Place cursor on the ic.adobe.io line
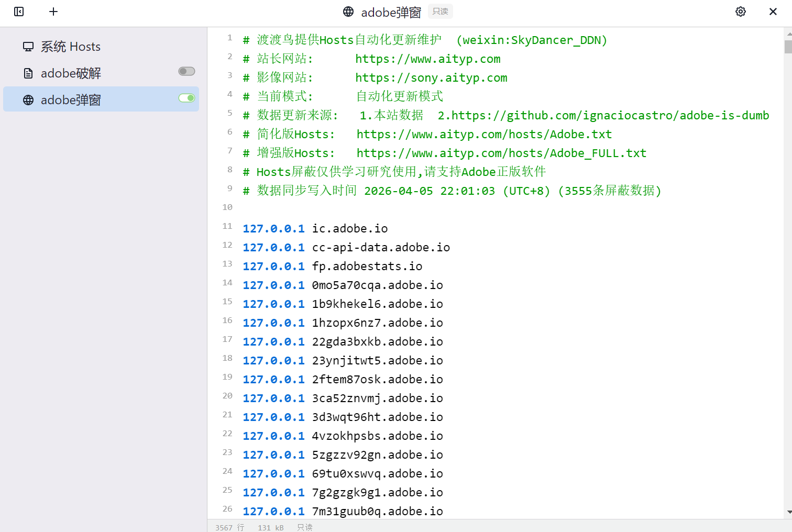792x532 pixels. (350, 229)
